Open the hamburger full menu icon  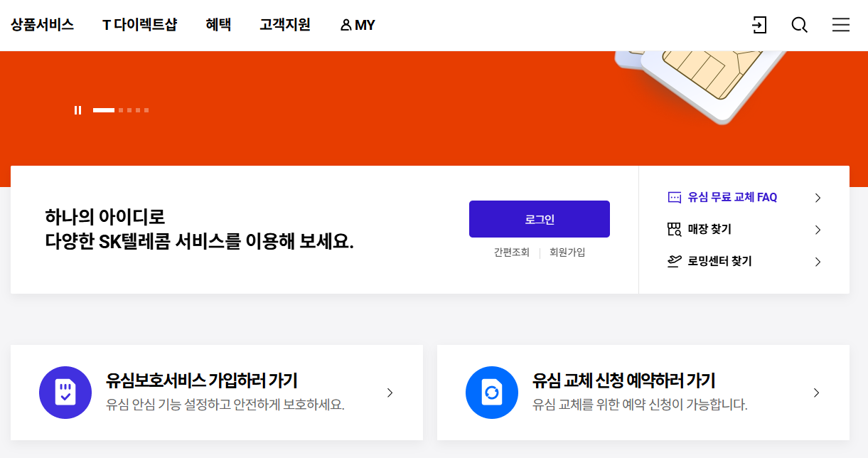(841, 25)
